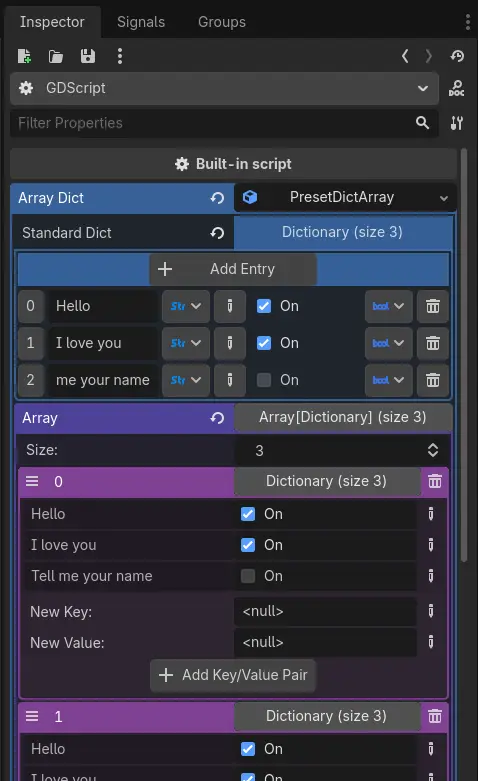478x781 pixels.
Task: Open bool value type dropdown for 'I love you'
Action: pyautogui.click(x=388, y=343)
